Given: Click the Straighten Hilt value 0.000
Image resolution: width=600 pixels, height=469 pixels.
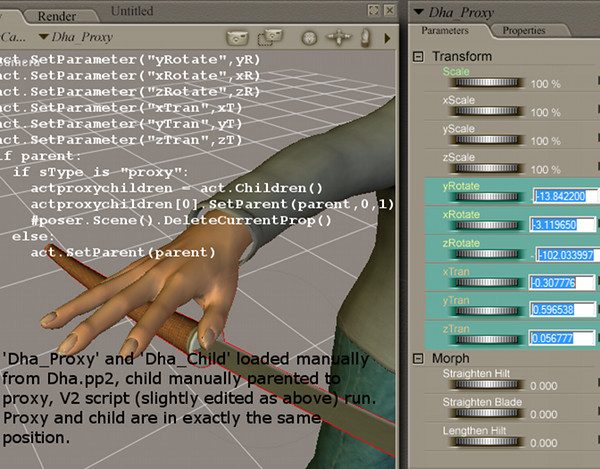Looking at the screenshot, I should [543, 386].
